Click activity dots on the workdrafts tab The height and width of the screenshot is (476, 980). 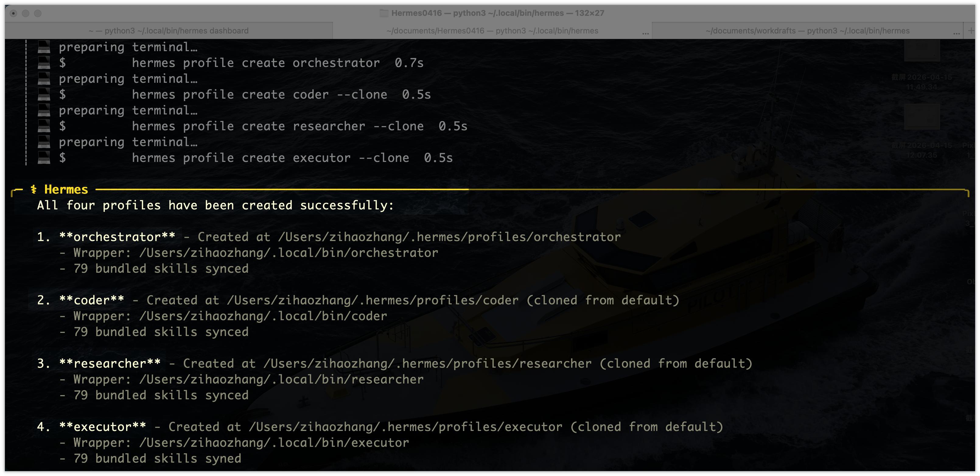[x=956, y=33]
